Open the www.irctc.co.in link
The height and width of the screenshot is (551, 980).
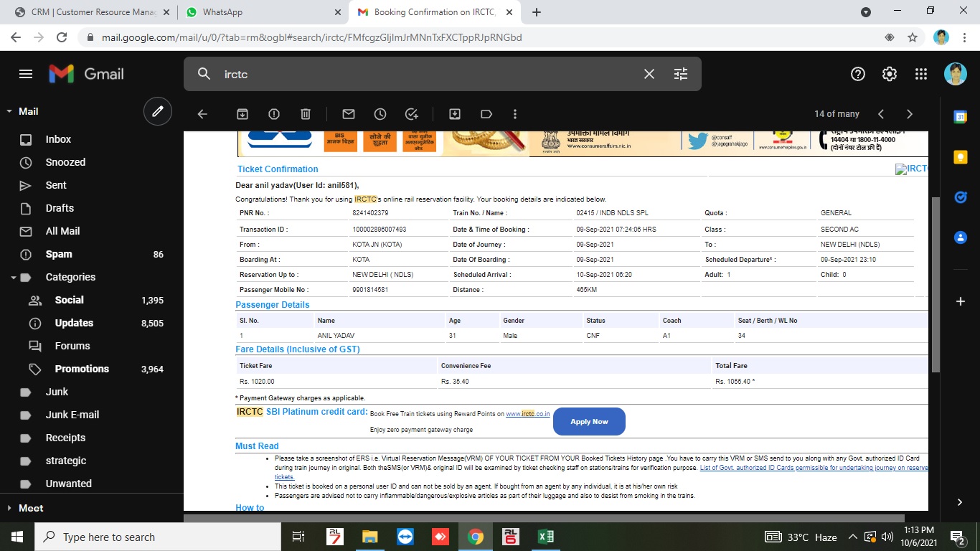coord(528,414)
